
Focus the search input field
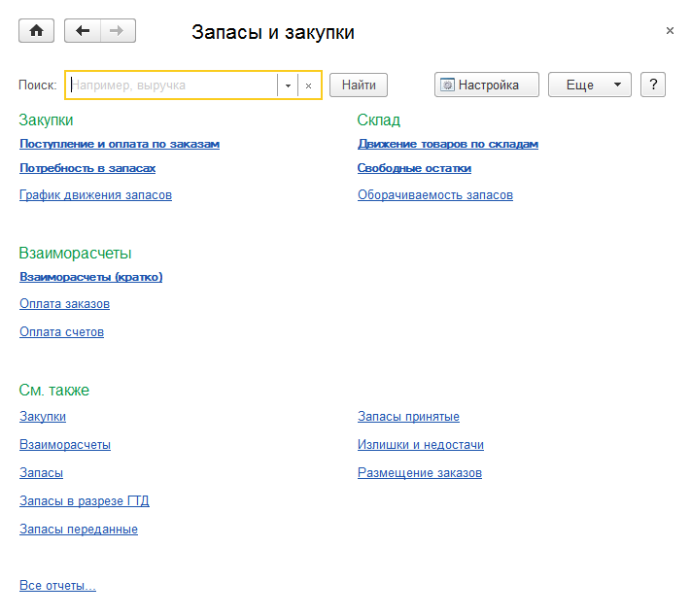(x=172, y=86)
